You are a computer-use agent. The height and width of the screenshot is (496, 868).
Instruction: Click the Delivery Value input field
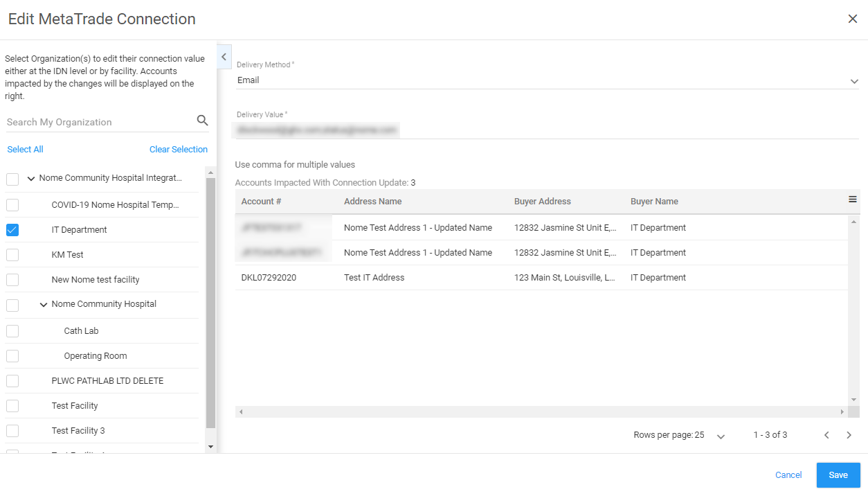click(x=548, y=130)
